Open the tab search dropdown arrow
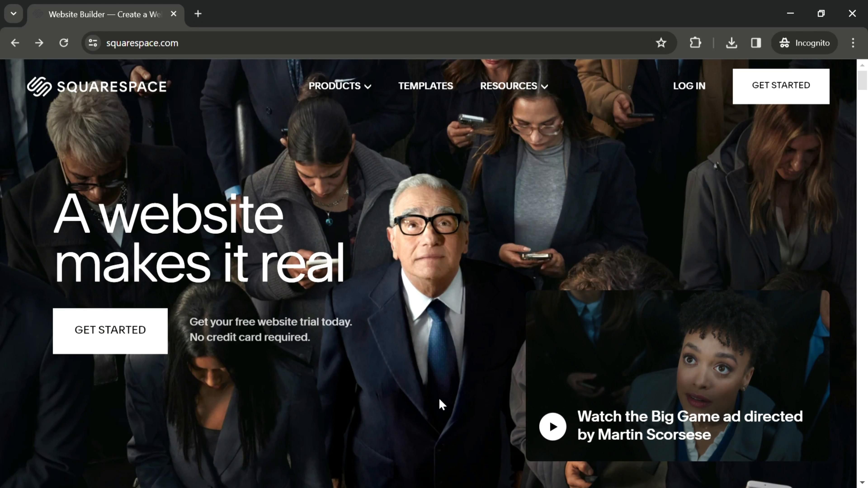Screen dimensions: 868x488 (x=14, y=14)
